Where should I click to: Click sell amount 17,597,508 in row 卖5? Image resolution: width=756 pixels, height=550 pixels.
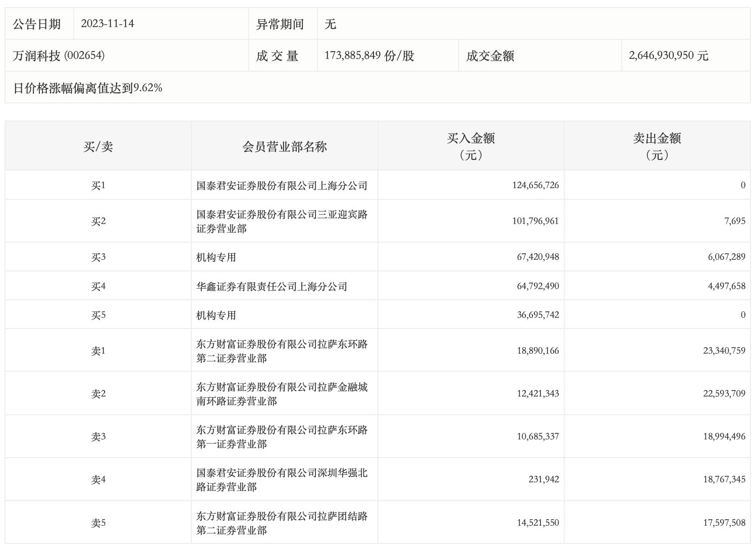(724, 523)
